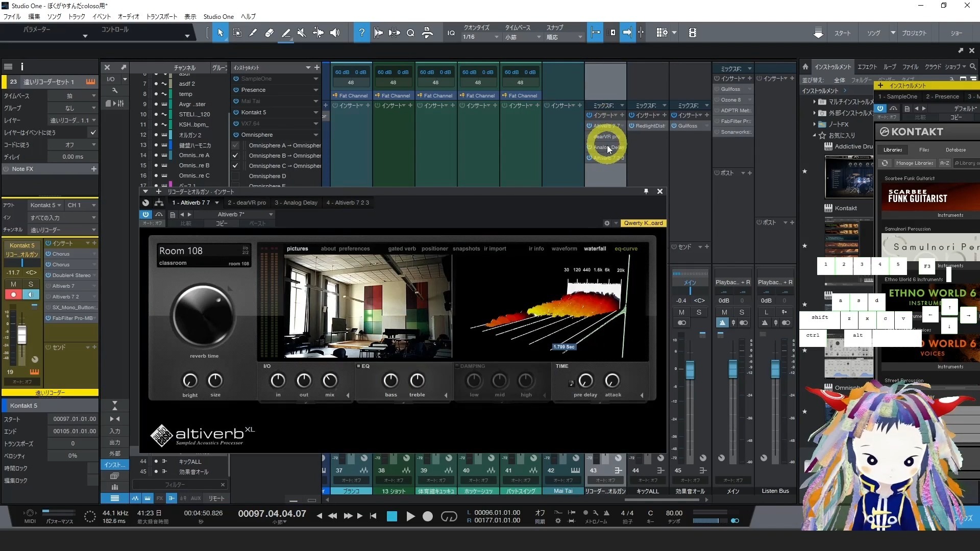Image resolution: width=980 pixels, height=551 pixels.
Task: Expand the マルチインストゥルメント browser folder
Action: coord(814,102)
